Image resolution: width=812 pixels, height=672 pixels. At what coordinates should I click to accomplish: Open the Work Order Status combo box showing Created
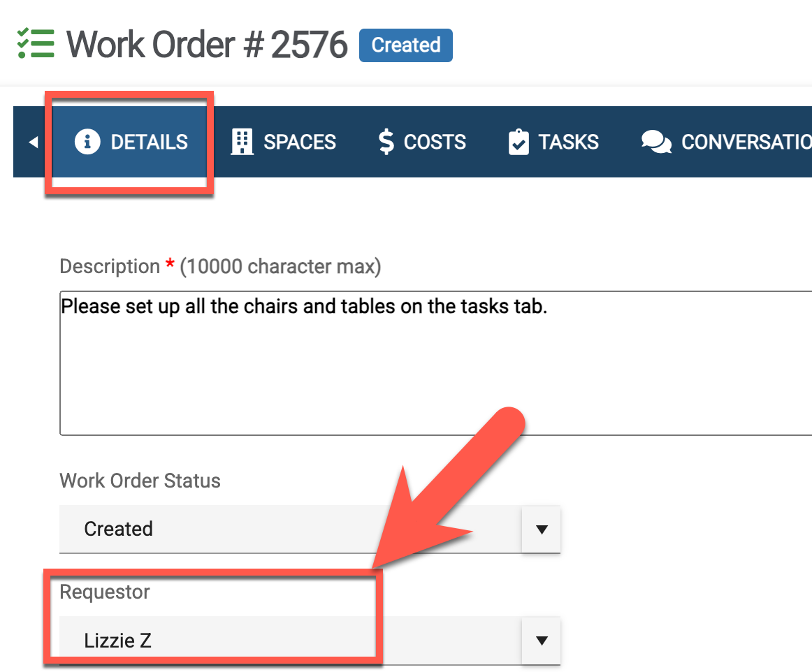tap(290, 529)
